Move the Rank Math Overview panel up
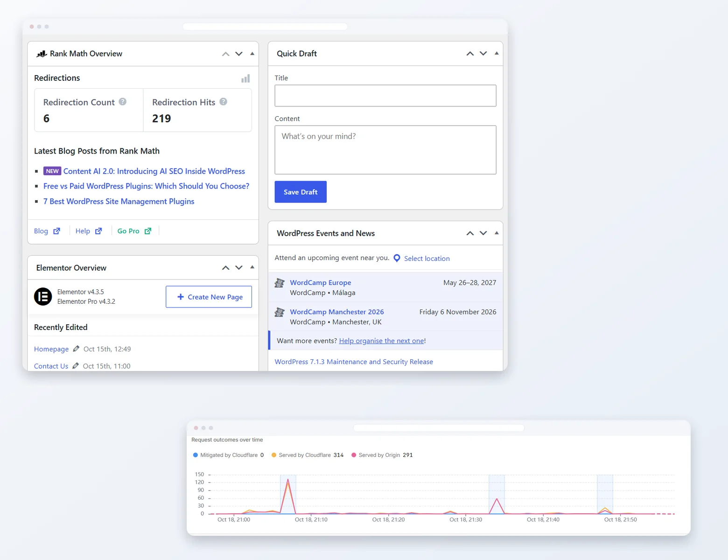Screen dimensions: 728x560 (x=226, y=54)
